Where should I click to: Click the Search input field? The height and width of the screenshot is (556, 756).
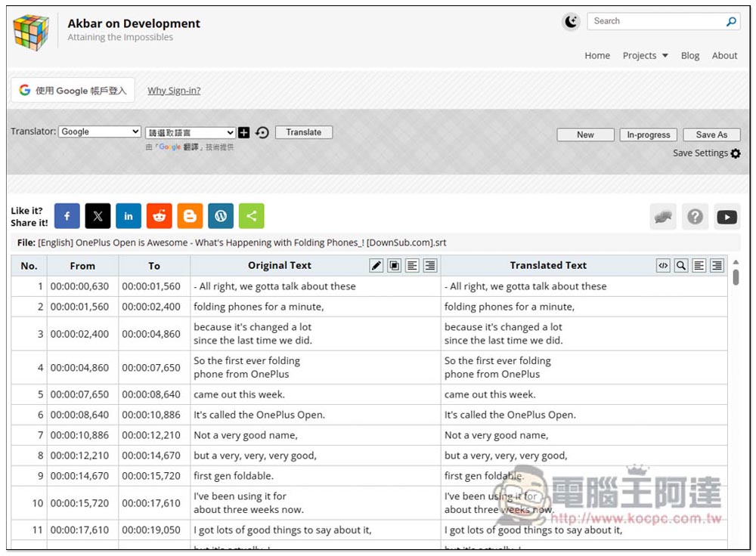658,21
